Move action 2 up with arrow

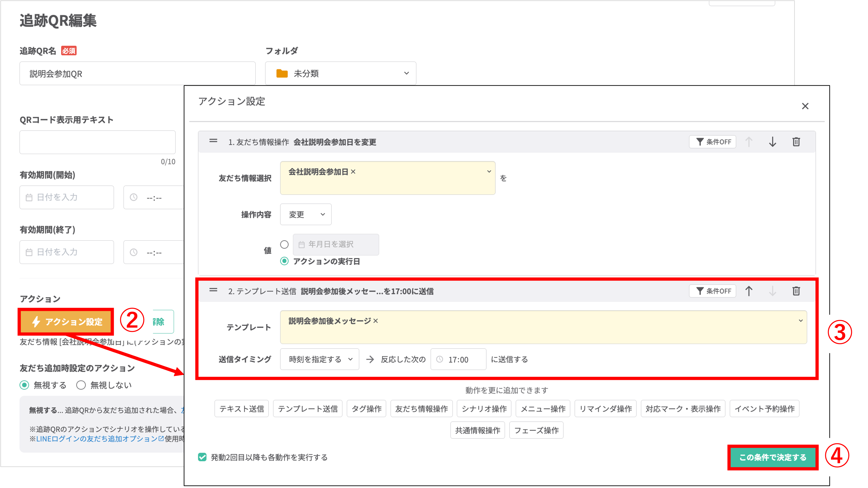(x=749, y=291)
